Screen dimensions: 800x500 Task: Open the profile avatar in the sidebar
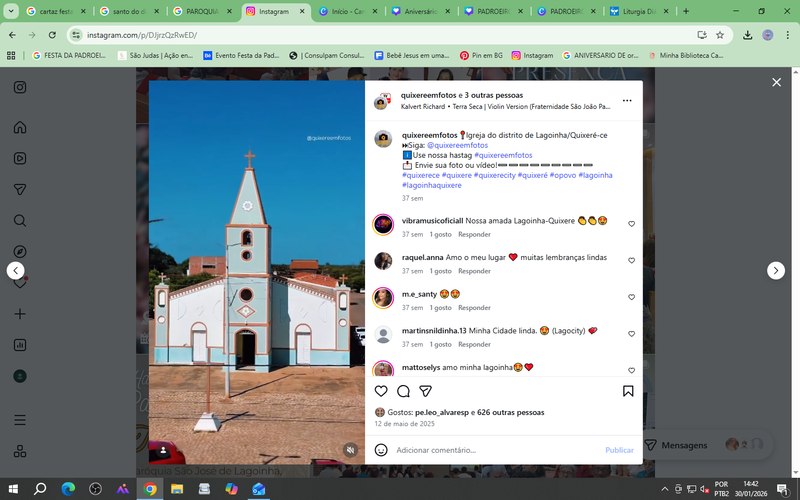click(20, 376)
